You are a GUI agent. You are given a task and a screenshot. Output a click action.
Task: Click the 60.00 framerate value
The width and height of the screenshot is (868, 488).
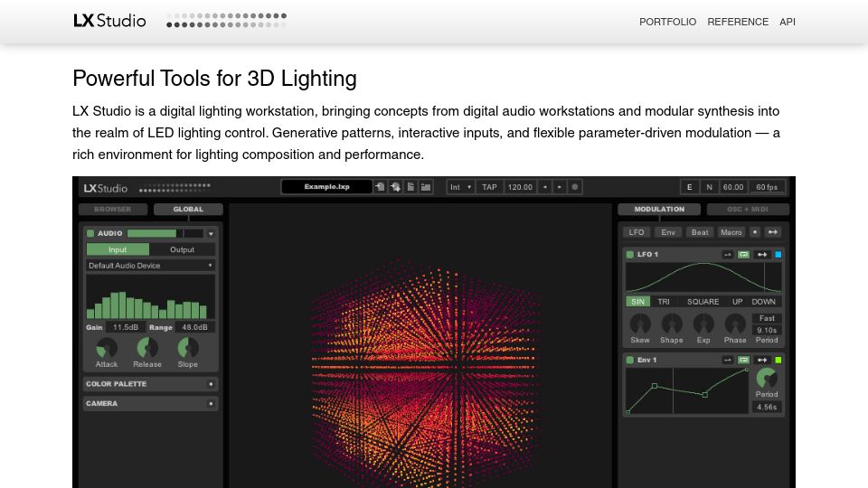tap(733, 187)
